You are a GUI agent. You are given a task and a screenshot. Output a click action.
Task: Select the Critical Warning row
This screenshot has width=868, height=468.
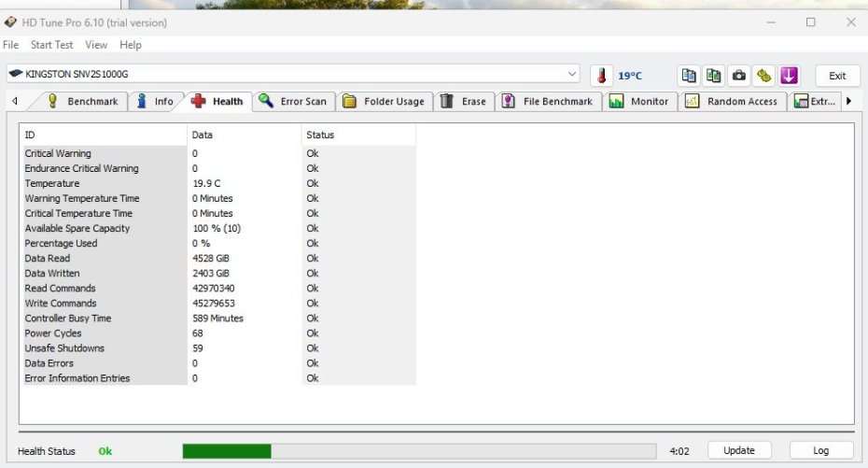(x=218, y=153)
